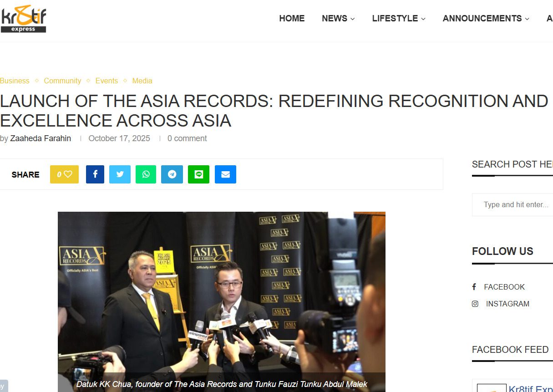
Task: View author Zaaheda Farahin's profile
Action: point(41,138)
